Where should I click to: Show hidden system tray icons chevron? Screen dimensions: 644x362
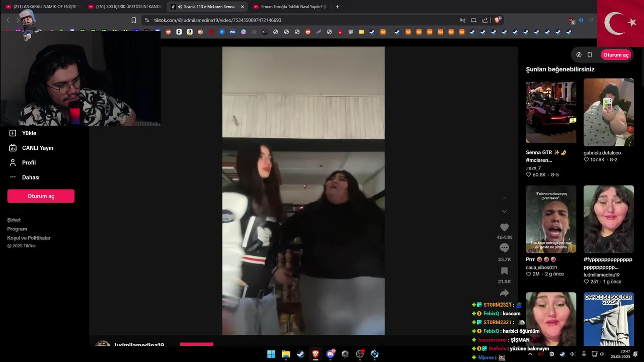530,354
